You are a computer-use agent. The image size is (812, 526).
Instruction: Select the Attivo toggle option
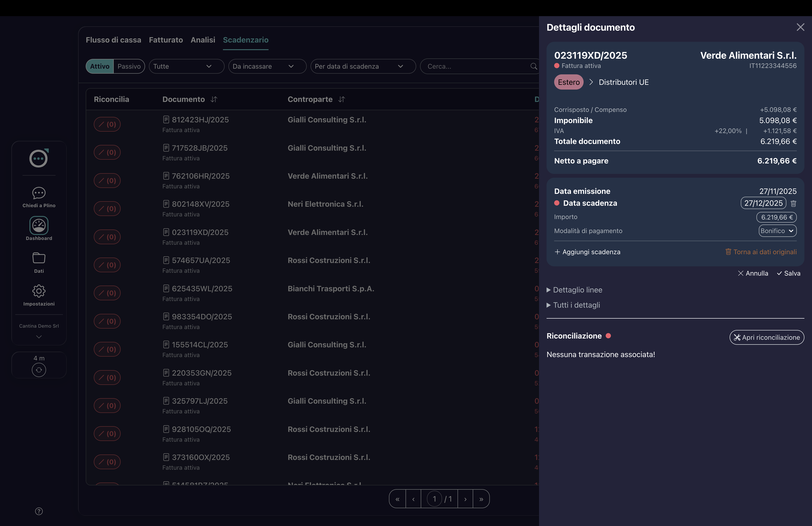tap(100, 66)
